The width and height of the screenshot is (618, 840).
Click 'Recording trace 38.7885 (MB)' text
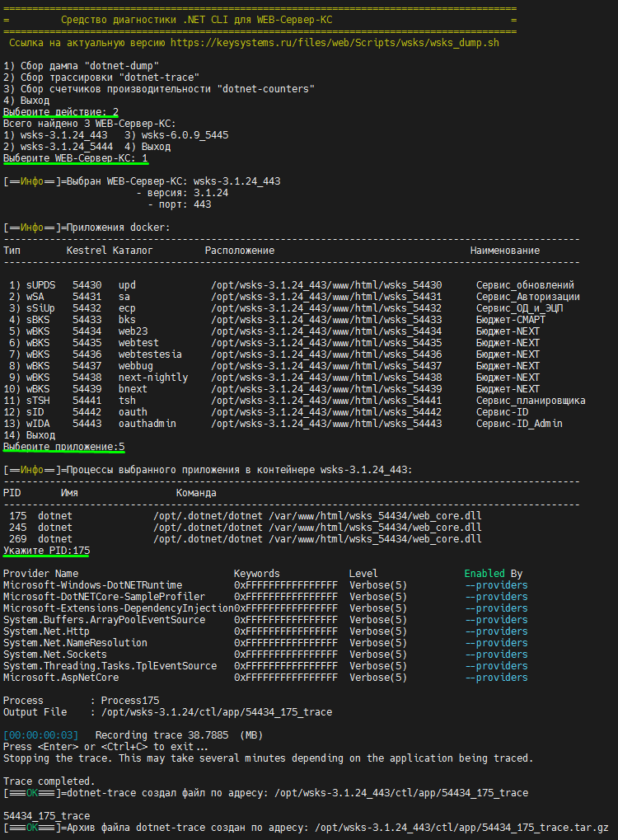point(179,735)
